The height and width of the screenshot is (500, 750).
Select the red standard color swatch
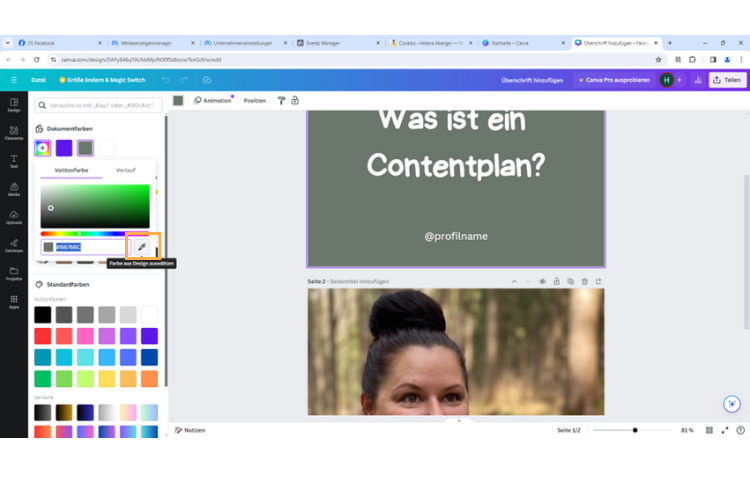43,336
